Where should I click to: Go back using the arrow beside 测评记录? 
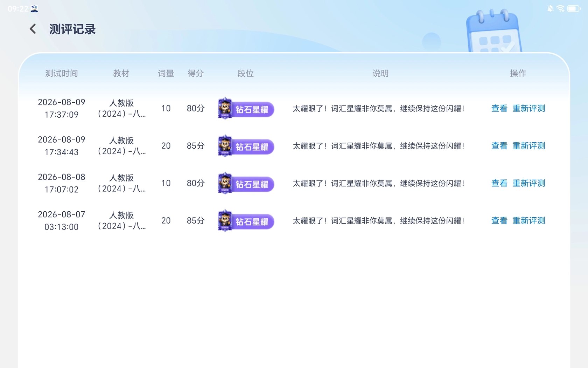[33, 29]
